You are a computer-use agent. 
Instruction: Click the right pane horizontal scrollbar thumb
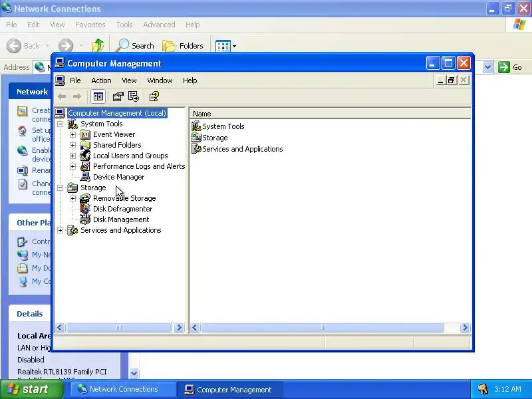pyautogui.click(x=323, y=327)
